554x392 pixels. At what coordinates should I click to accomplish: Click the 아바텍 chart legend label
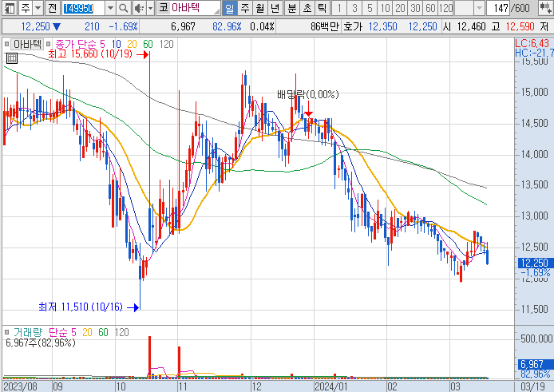point(28,44)
